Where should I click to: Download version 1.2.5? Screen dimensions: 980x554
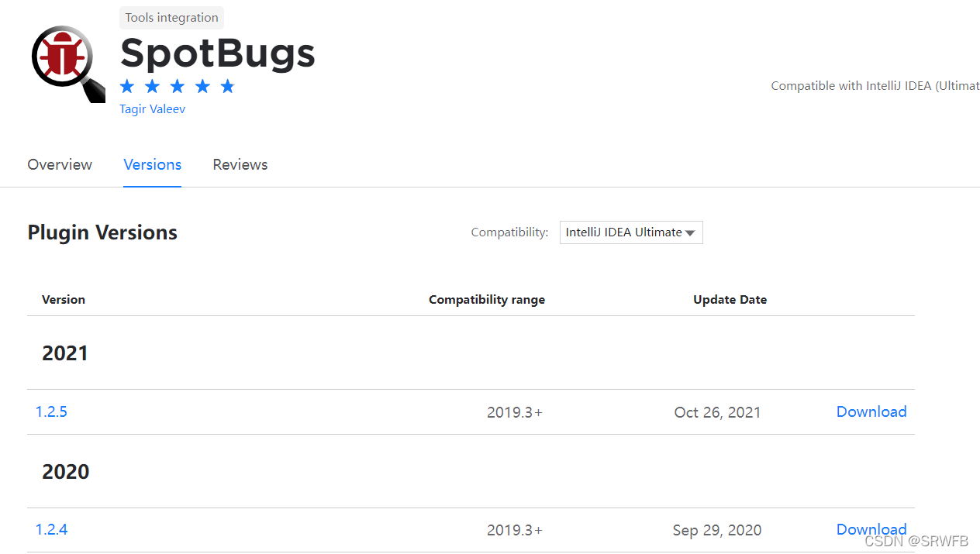point(871,411)
